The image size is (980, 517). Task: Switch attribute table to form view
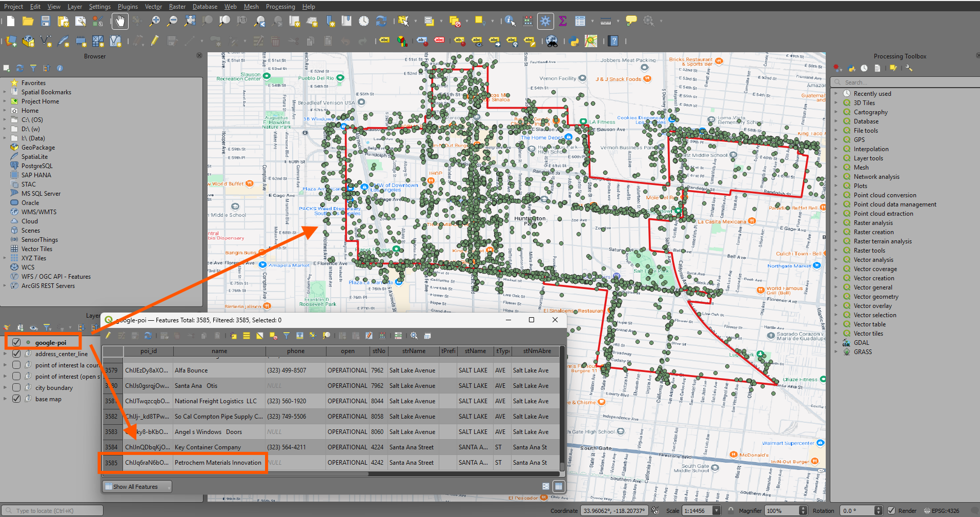pos(545,486)
